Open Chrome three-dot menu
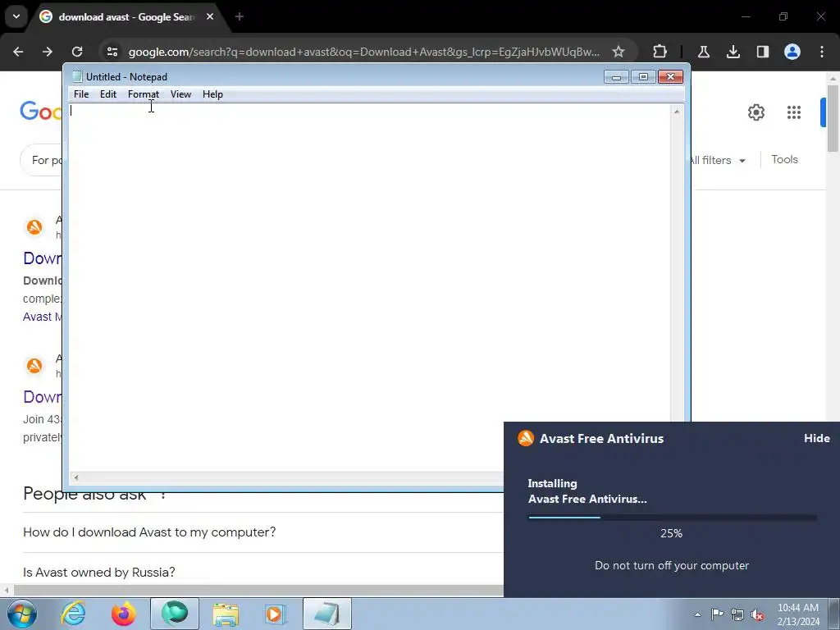The height and width of the screenshot is (630, 840). tap(822, 52)
